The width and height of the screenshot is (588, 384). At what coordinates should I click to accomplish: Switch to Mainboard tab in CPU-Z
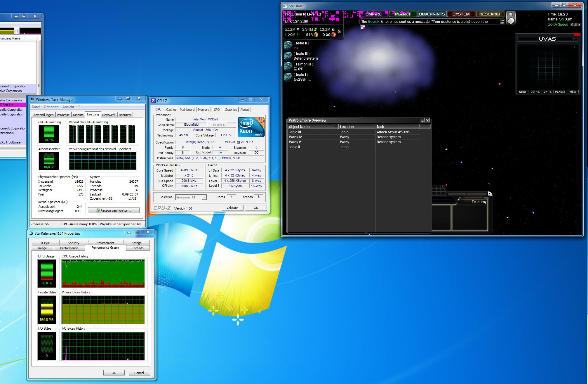coord(187,110)
